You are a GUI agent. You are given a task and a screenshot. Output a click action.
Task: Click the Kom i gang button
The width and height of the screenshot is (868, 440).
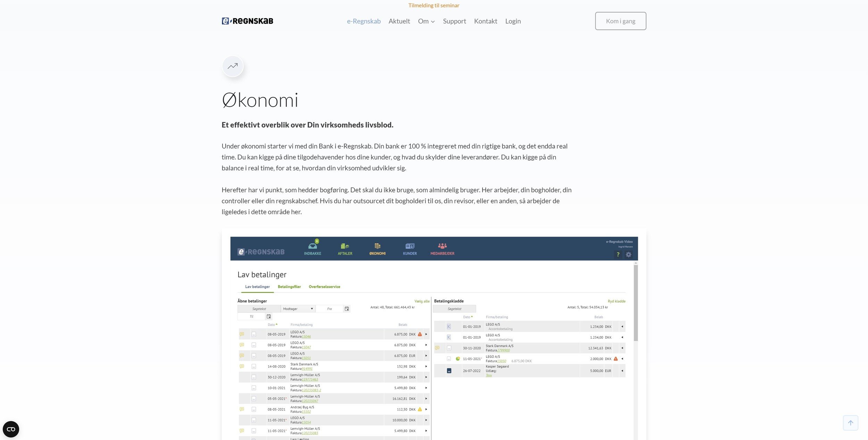click(620, 21)
